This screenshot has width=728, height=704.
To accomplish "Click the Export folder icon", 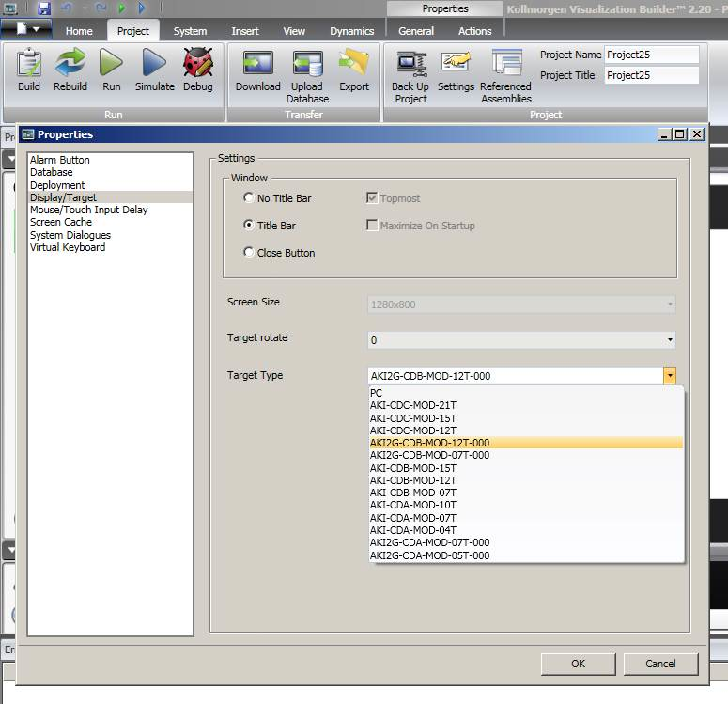I will click(354, 63).
